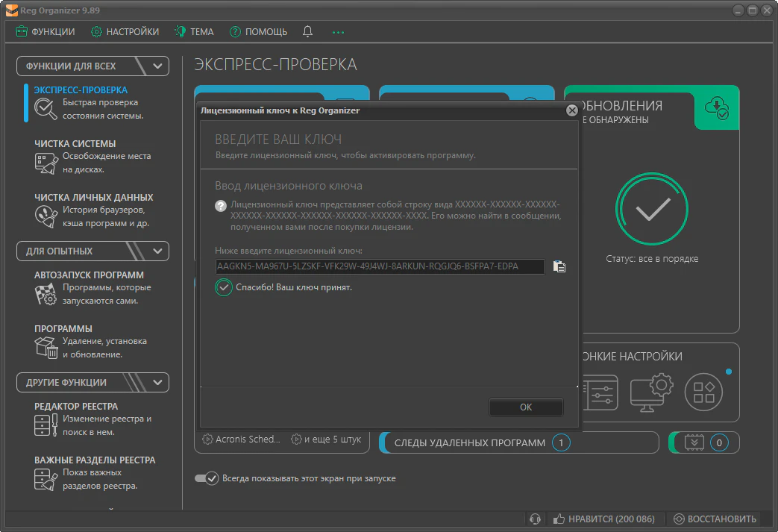Screen dimensions: 778x532
Task: Collapse the 'Для опытных' section
Action: click(157, 251)
